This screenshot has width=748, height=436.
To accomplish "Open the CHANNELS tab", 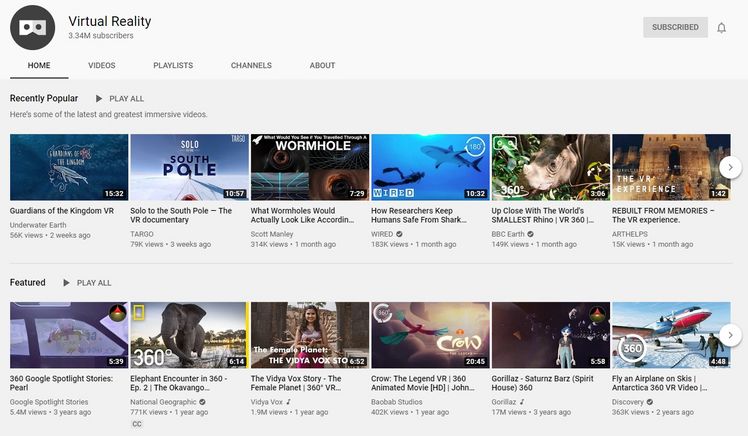I will point(251,65).
